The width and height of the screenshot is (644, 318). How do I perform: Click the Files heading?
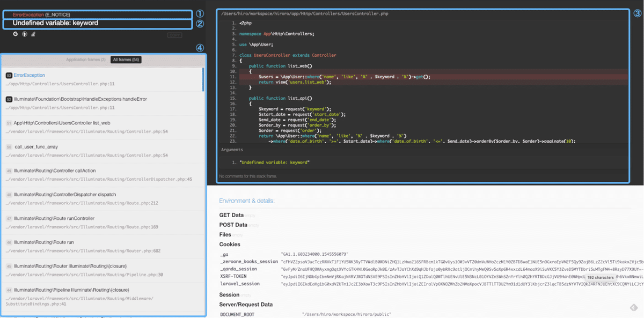(x=225, y=234)
